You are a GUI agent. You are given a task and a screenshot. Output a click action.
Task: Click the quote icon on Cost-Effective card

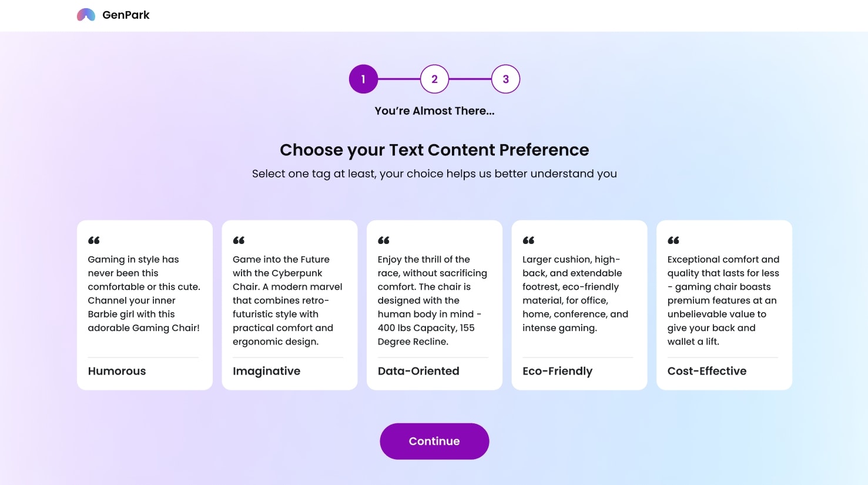[673, 240]
